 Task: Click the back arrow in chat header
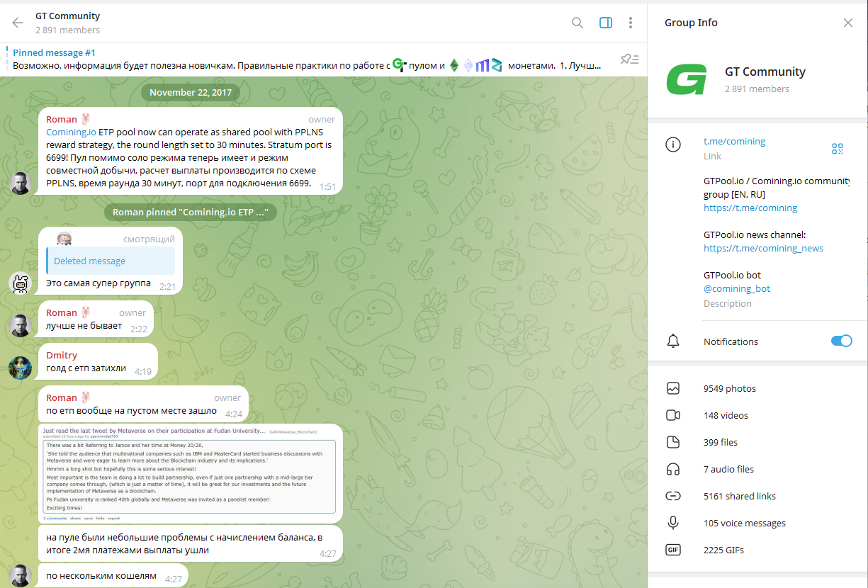(18, 23)
